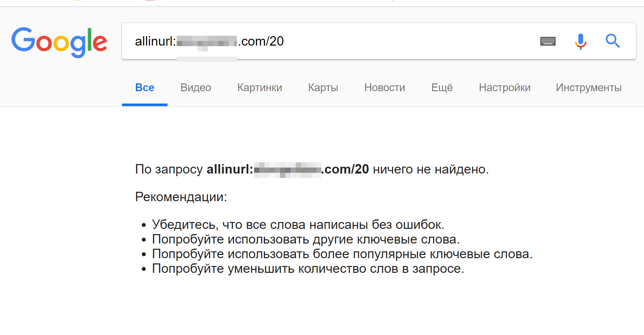Open the Настройки dropdown
Image resolution: width=644 pixels, height=335 pixels.
[504, 88]
